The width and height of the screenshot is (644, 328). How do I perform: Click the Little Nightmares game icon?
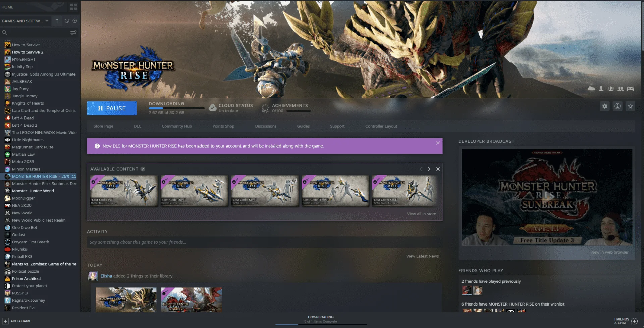click(7, 140)
